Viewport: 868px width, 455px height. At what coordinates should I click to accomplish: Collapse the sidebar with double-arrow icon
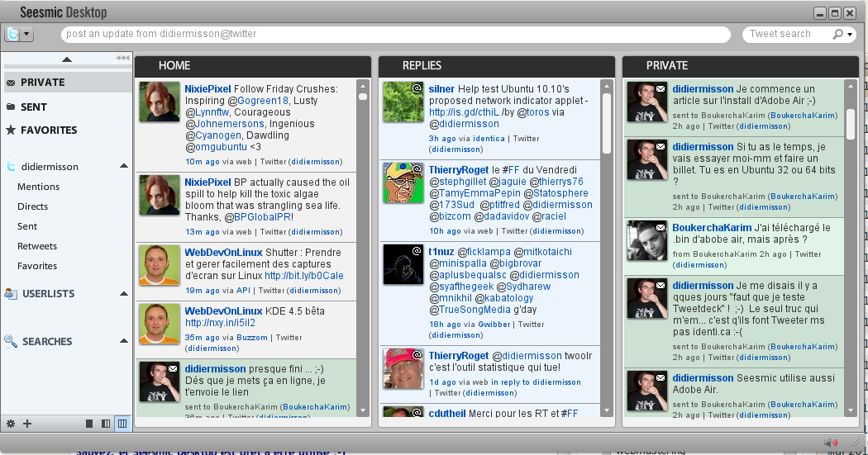pyautogui.click(x=122, y=58)
